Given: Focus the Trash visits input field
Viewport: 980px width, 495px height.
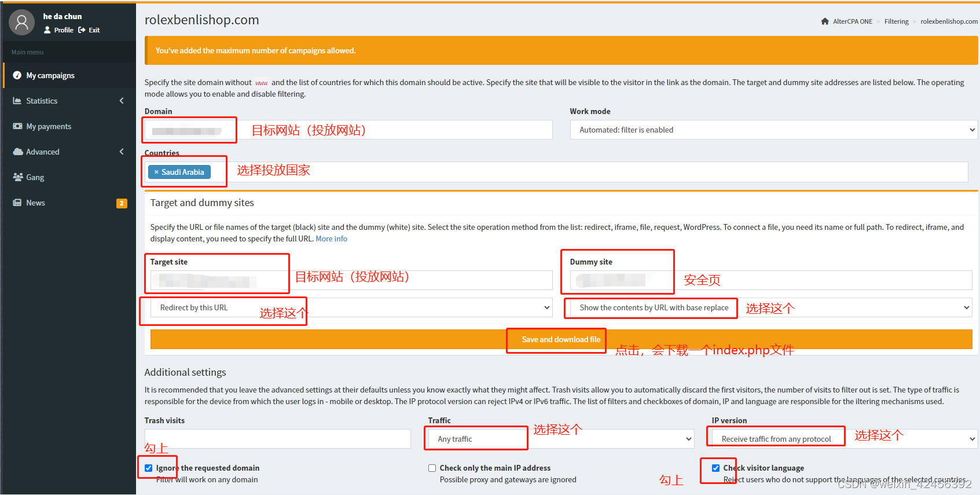Looking at the screenshot, I should coord(278,439).
